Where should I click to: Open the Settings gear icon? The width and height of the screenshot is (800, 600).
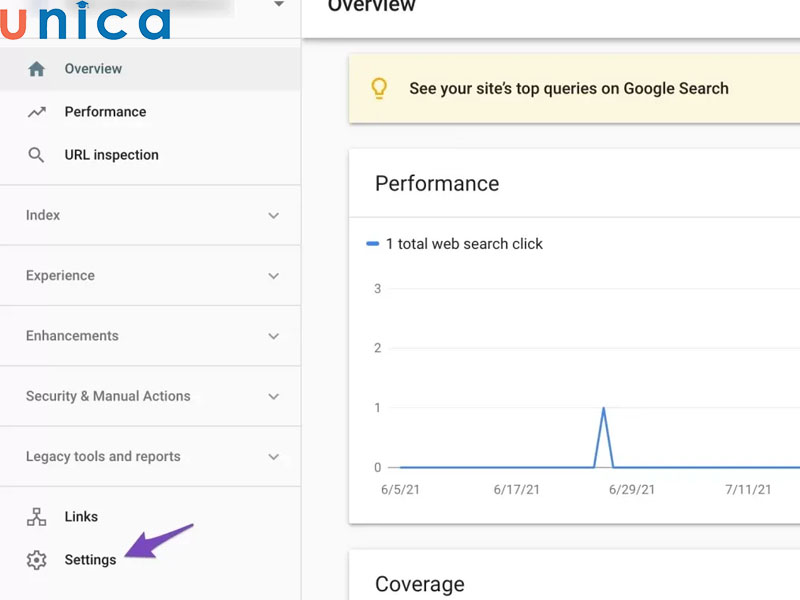click(x=37, y=560)
